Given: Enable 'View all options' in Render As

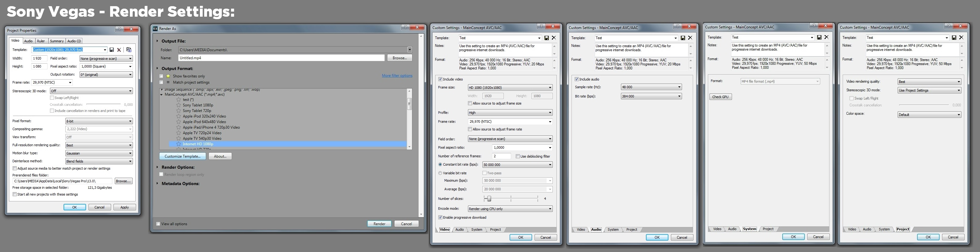Looking at the screenshot, I should tap(158, 224).
